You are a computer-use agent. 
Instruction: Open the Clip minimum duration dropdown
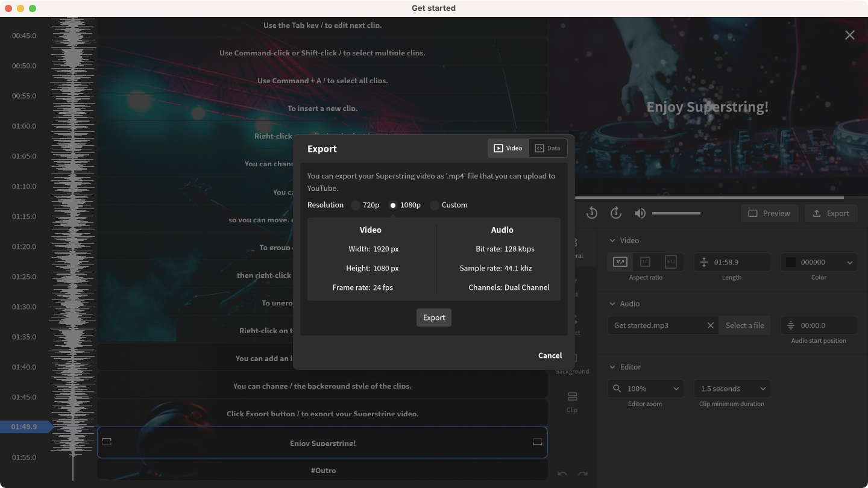click(732, 388)
